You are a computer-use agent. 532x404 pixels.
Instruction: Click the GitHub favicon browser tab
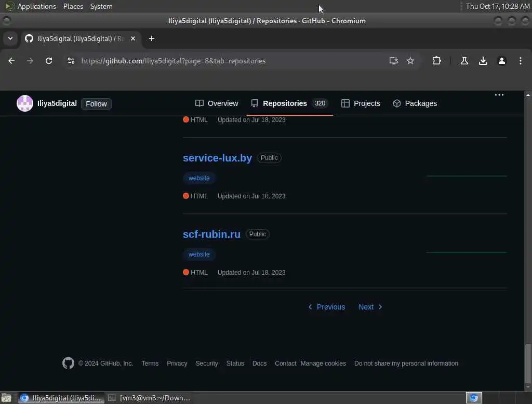click(x=29, y=38)
